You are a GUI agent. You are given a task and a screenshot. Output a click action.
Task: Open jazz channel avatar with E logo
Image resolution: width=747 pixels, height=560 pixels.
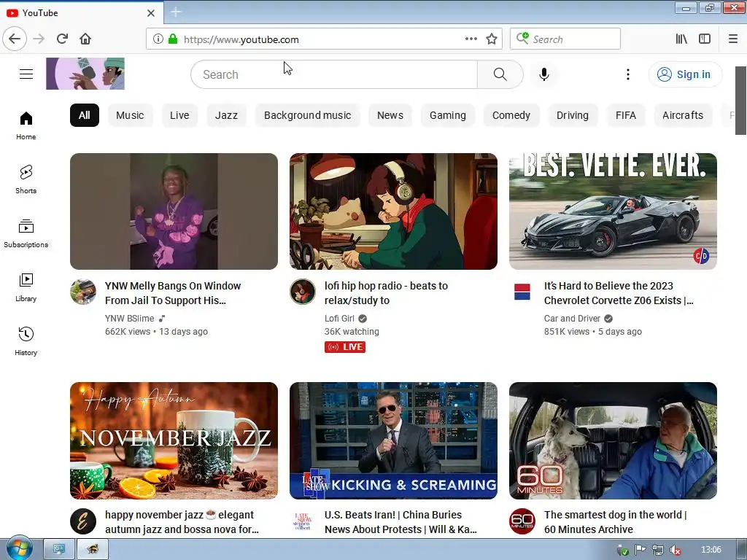pyautogui.click(x=83, y=521)
